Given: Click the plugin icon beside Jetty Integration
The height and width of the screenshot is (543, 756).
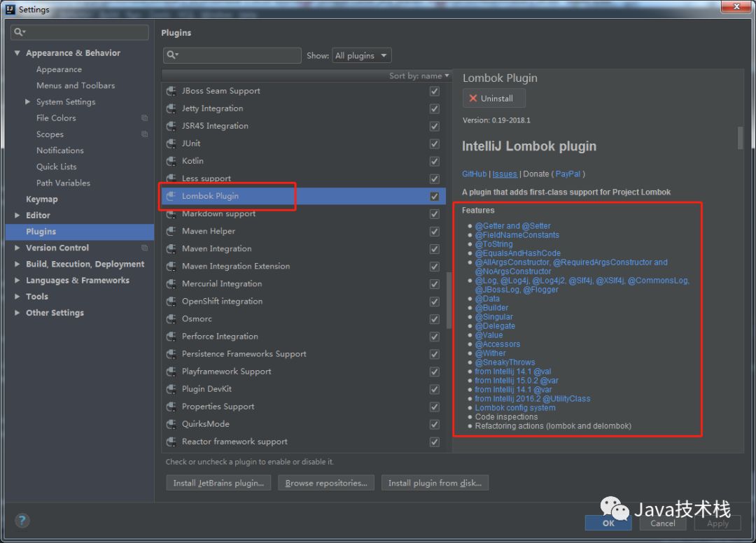Looking at the screenshot, I should [x=171, y=109].
